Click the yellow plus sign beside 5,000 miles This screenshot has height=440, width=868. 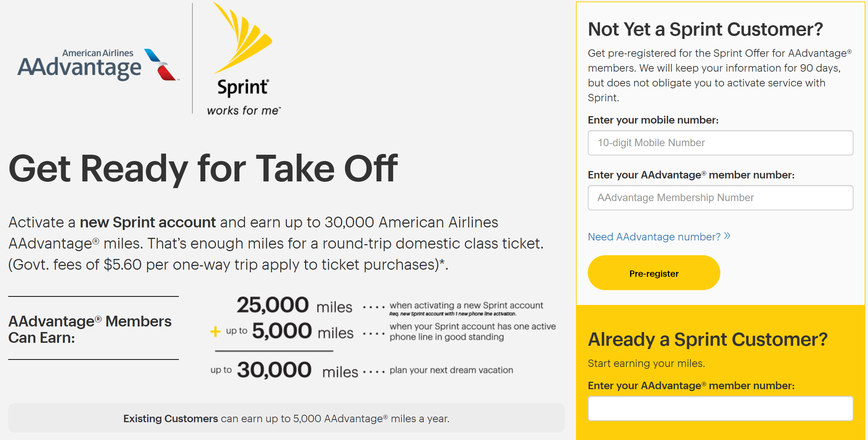pyautogui.click(x=215, y=331)
